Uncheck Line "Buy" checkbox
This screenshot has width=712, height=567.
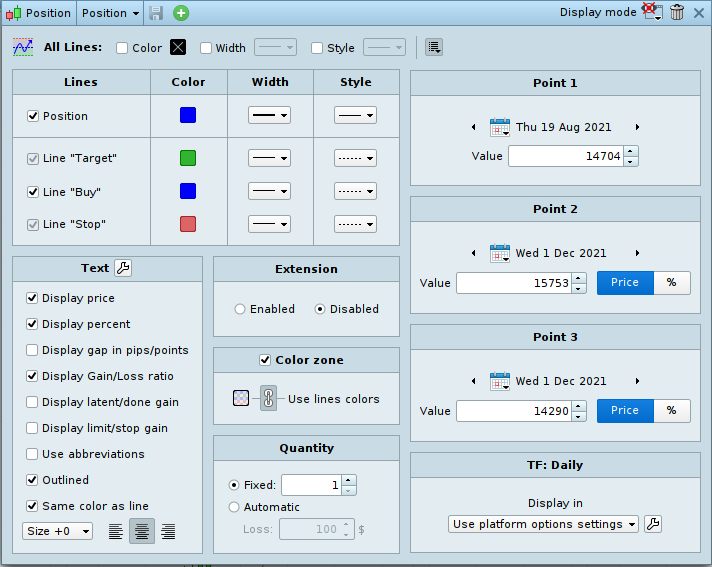33,192
